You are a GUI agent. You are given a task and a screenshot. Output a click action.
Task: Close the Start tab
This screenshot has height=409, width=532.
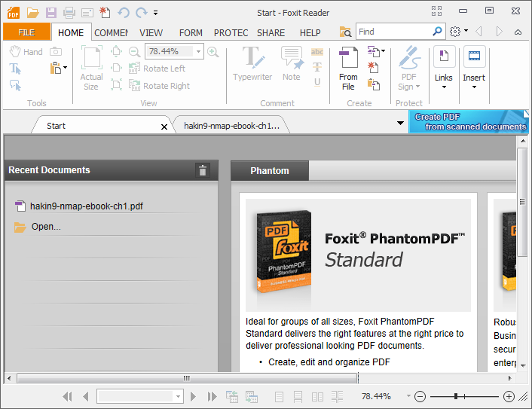coord(164,127)
